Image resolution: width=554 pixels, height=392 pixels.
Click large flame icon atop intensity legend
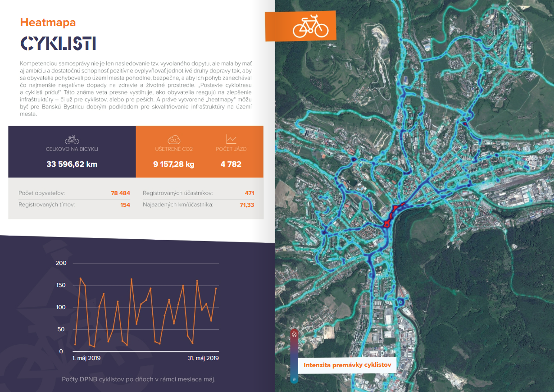point(294,334)
